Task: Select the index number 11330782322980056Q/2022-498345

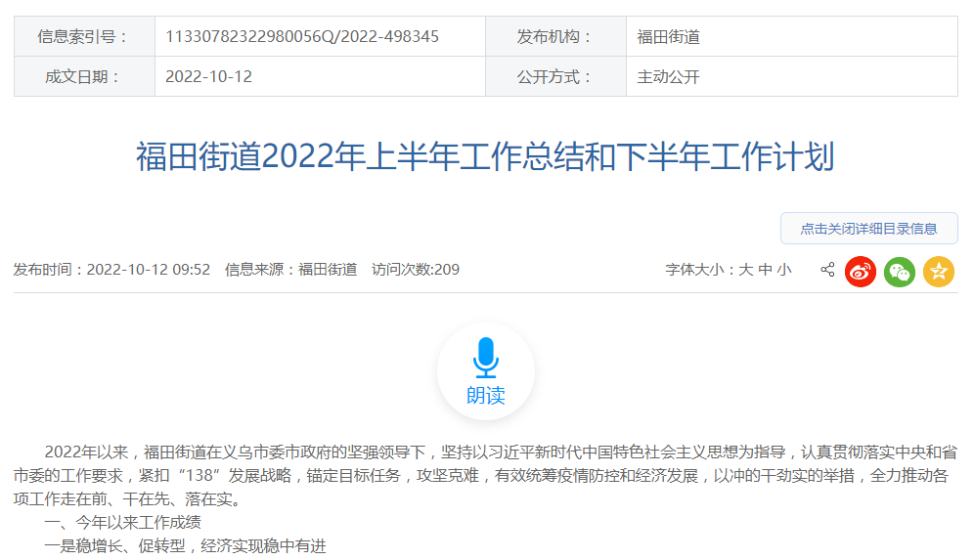Action: (302, 36)
